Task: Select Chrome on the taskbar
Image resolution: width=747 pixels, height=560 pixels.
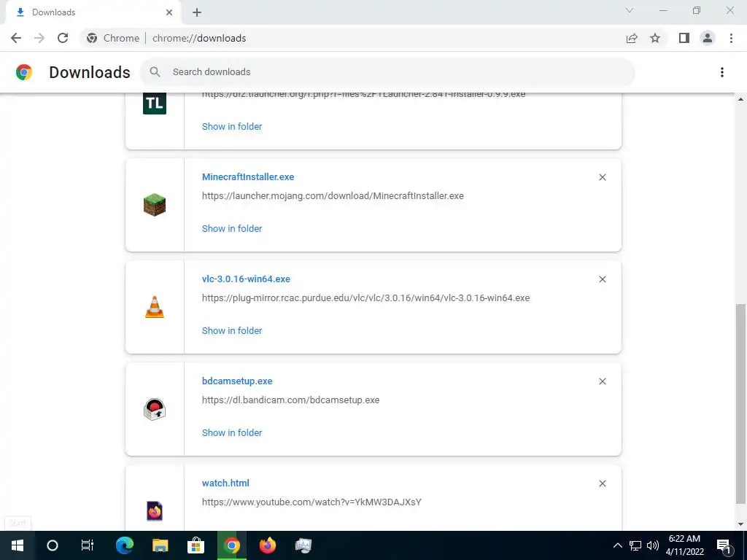Action: click(x=232, y=545)
